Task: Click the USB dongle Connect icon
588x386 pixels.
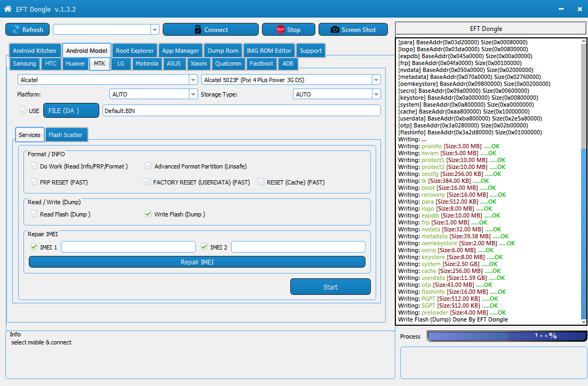Action: [x=198, y=30]
